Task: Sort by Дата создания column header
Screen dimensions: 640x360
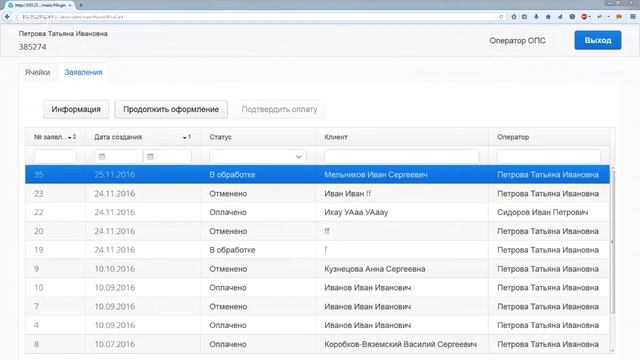Action: coord(143,137)
